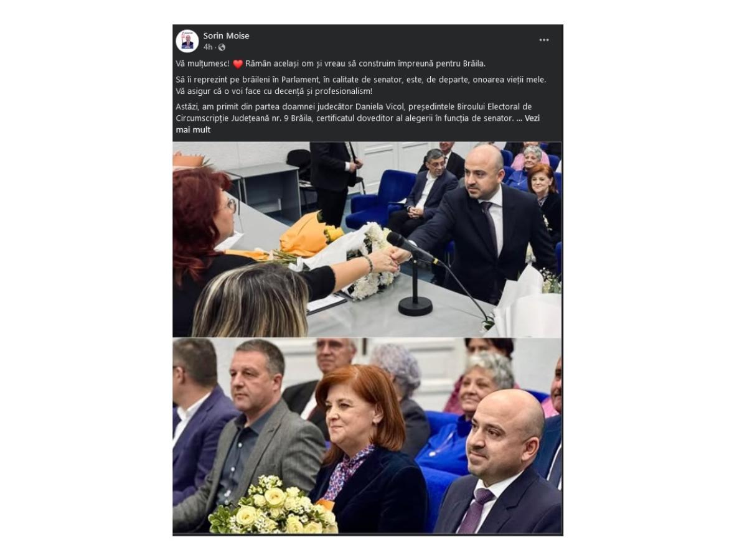Click the 4h post timestamp
Viewport: 747px width, 560px height.
click(x=207, y=47)
